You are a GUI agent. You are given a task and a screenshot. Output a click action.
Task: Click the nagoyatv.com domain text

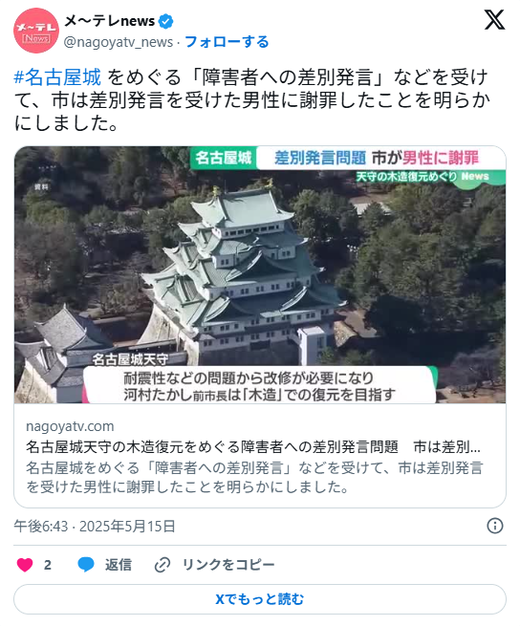click(70, 426)
